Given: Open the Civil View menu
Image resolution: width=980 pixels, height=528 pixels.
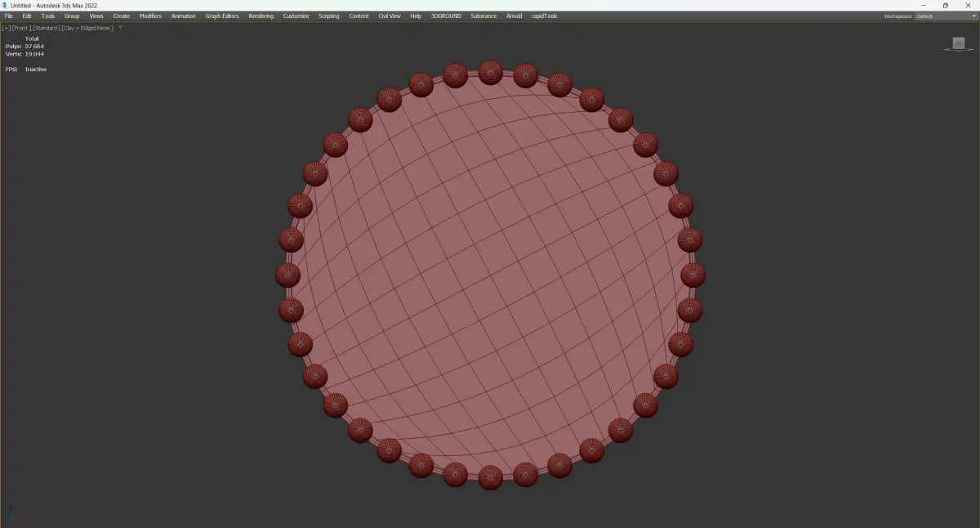Looking at the screenshot, I should pyautogui.click(x=390, y=16).
